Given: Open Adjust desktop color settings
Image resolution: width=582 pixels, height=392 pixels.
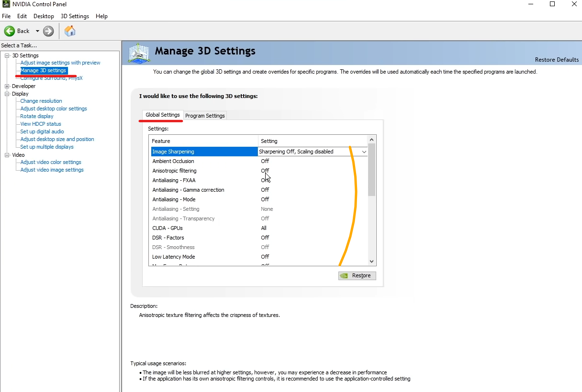Looking at the screenshot, I should coord(54,109).
